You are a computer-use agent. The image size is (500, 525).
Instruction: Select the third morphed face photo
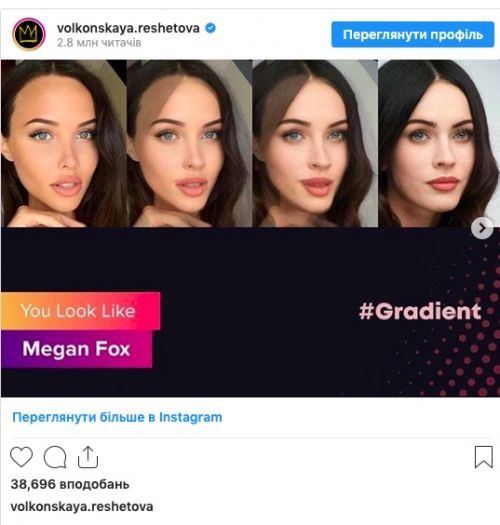pyautogui.click(x=315, y=143)
